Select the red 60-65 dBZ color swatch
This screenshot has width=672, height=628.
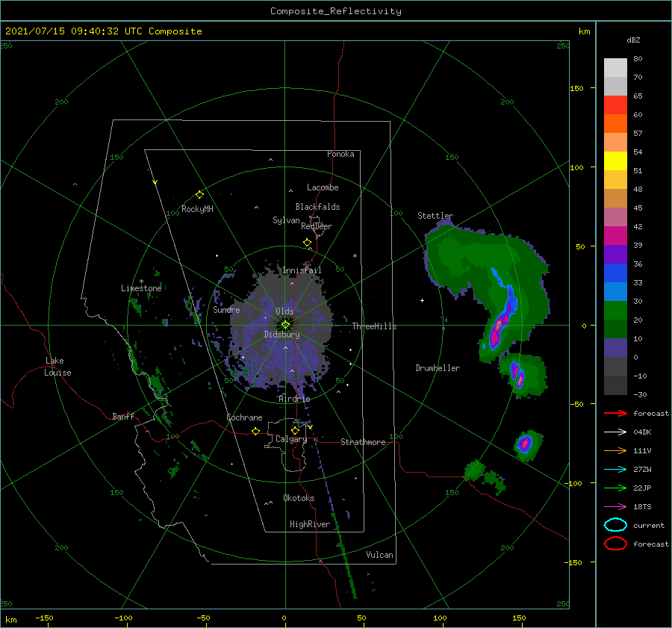tap(615, 105)
